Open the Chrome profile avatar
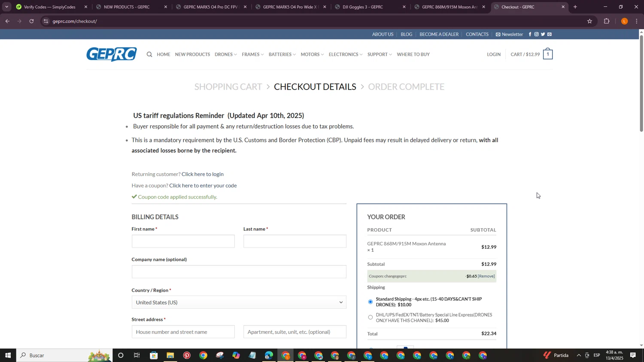 624,21
